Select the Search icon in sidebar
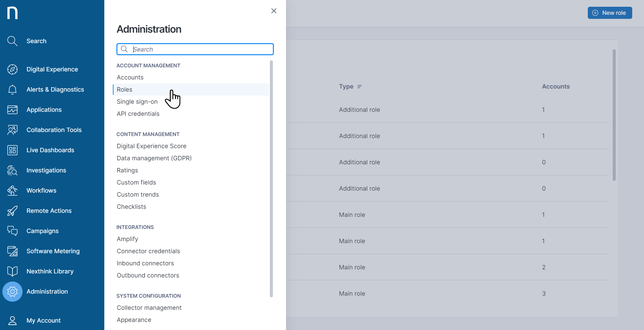 pos(12,41)
